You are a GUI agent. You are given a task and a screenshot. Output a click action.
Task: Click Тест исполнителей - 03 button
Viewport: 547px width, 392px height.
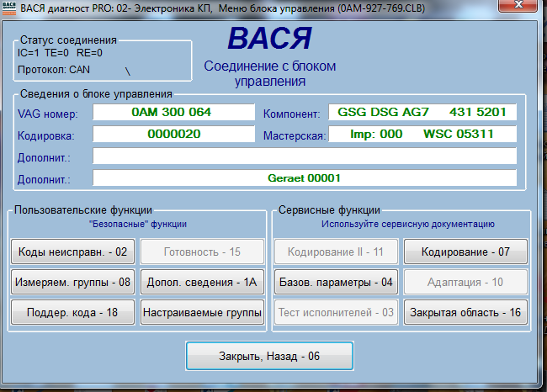[336, 312]
